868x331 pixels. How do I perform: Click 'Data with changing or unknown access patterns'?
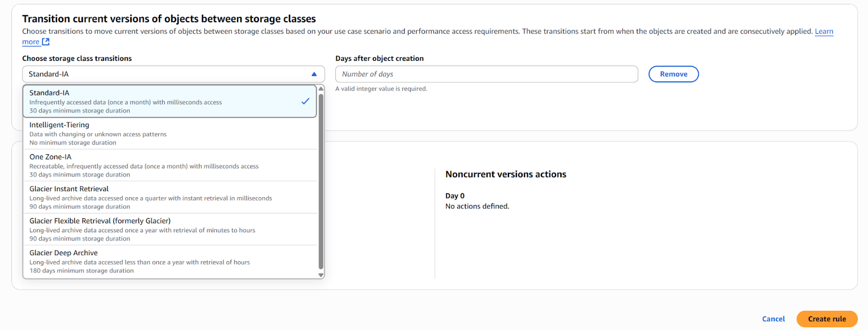98,134
